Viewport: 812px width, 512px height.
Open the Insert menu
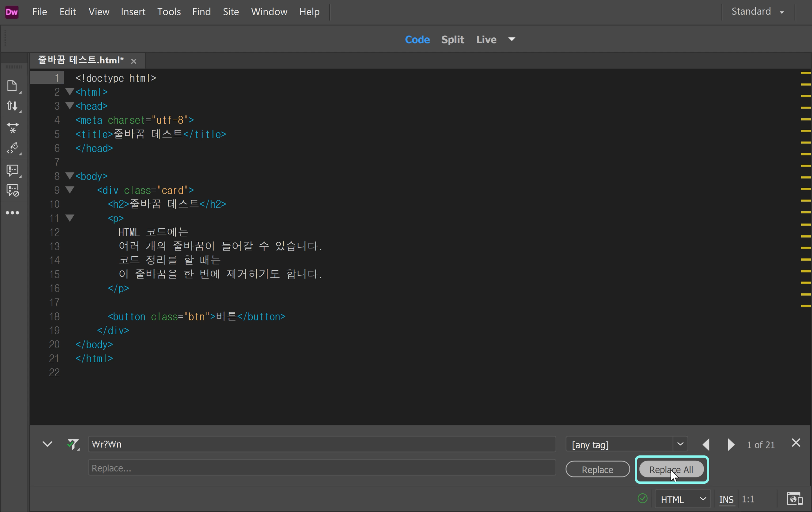tap(133, 11)
